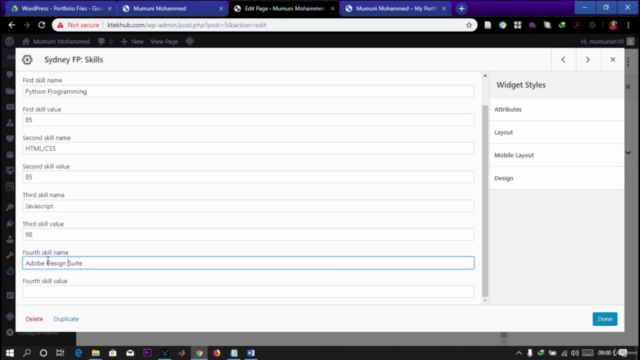The height and width of the screenshot is (360, 640).
Task: Open File Explorer from taskbar
Action: coord(96,353)
